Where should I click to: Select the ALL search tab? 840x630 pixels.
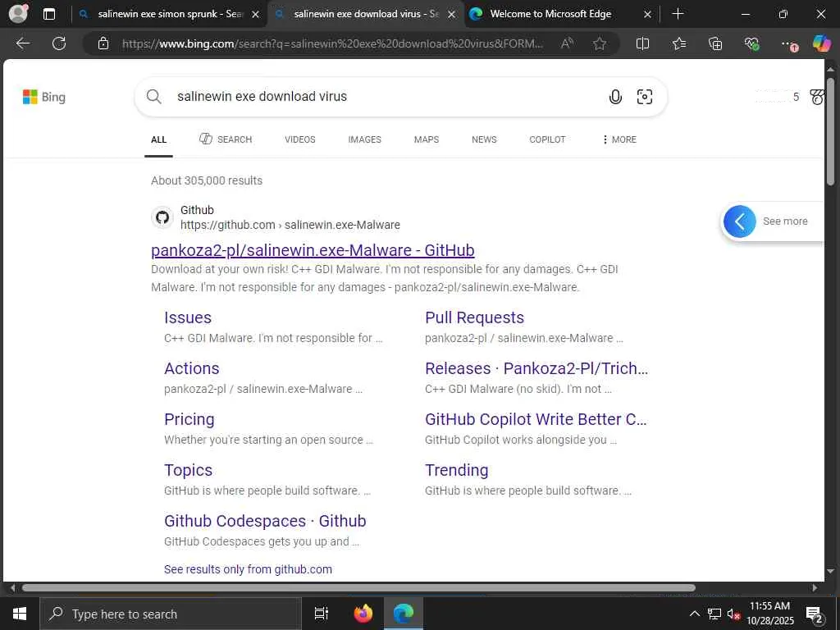point(158,139)
